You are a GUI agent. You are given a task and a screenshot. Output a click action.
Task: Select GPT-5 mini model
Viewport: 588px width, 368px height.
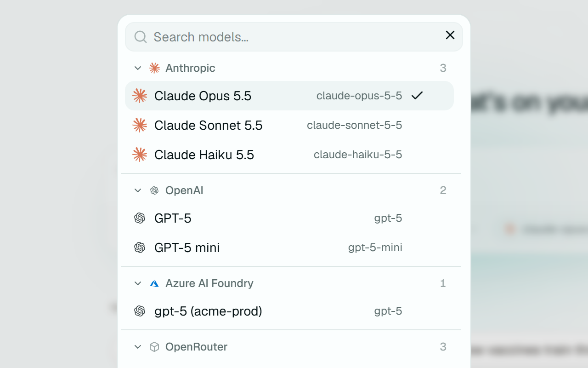289,247
